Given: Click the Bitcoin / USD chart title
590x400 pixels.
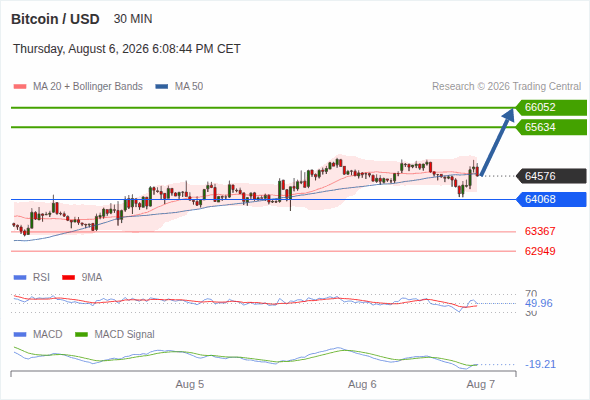Looking at the screenshot, I should (x=55, y=19).
